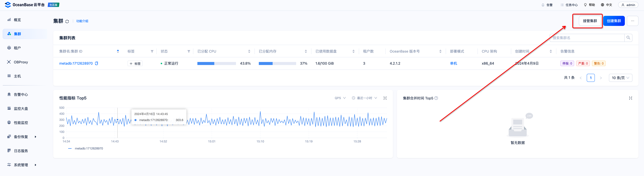The height and width of the screenshot is (176, 644).
Task: Click help icon next to 集群合并时间 Top5
Action: click(436, 98)
